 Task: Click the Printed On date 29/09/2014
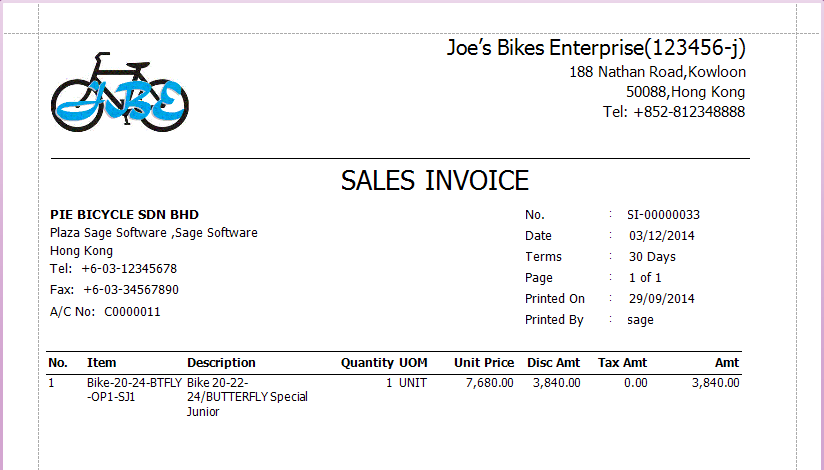pos(661,299)
